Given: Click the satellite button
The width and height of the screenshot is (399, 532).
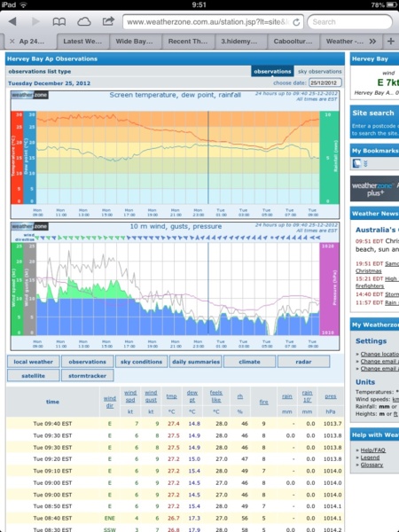Looking at the screenshot, I should coord(34,376).
